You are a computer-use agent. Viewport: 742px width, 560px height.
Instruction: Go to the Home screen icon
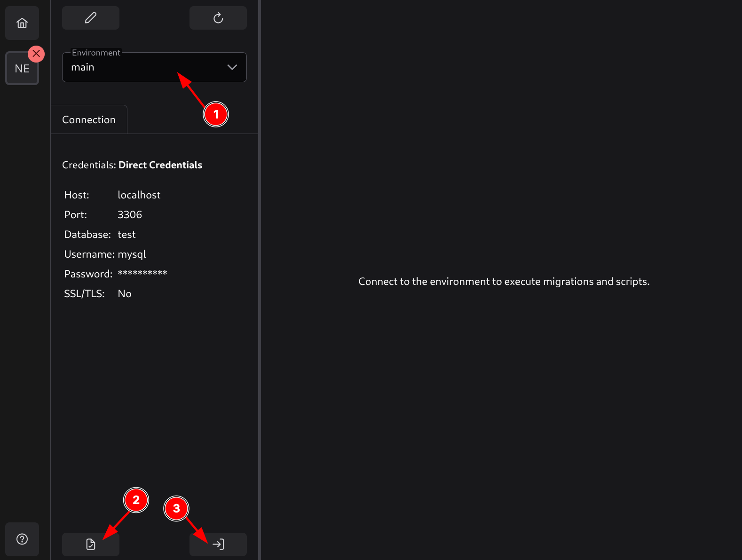click(x=22, y=23)
